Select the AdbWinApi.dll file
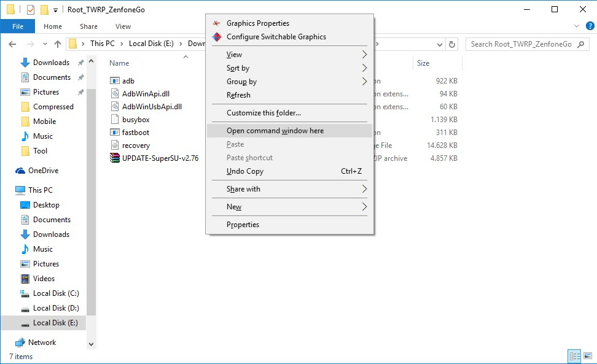The image size is (597, 364). click(x=146, y=93)
